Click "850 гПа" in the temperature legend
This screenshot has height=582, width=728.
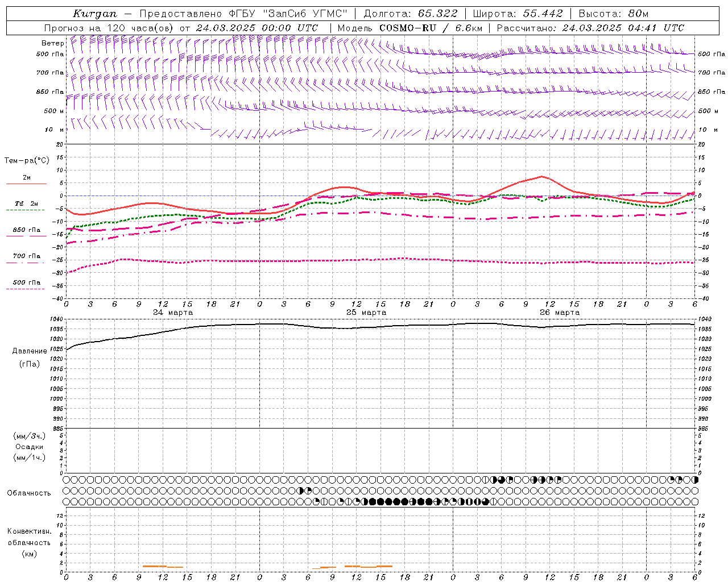click(x=27, y=230)
